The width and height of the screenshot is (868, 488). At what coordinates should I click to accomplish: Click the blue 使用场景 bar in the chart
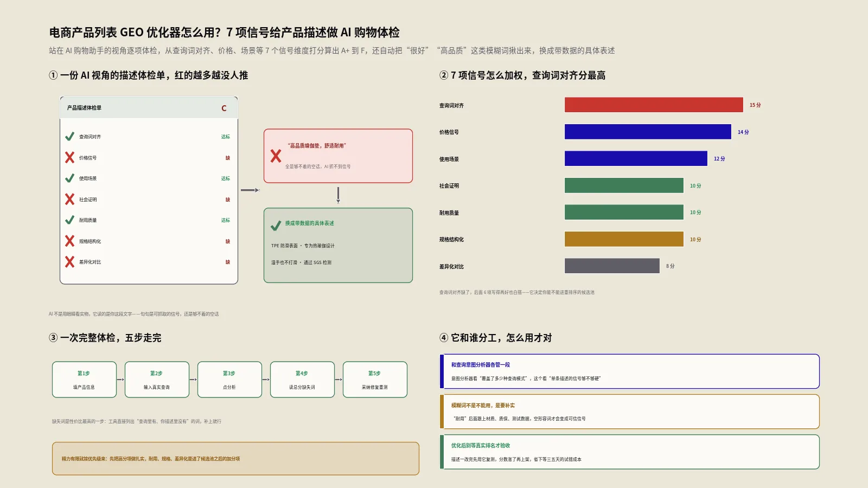tap(636, 158)
